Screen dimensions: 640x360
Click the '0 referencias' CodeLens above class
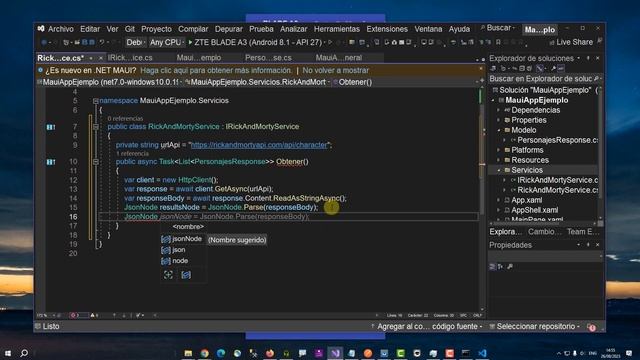[x=125, y=118]
